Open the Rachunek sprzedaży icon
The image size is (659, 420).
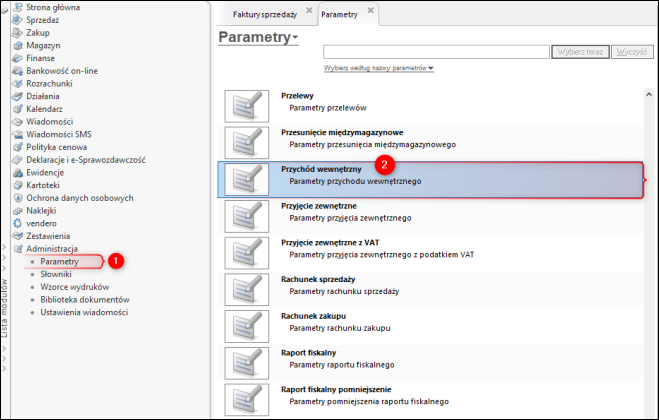point(244,287)
